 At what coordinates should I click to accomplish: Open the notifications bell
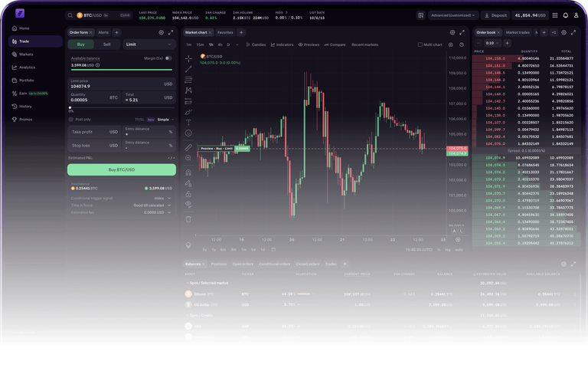point(566,15)
